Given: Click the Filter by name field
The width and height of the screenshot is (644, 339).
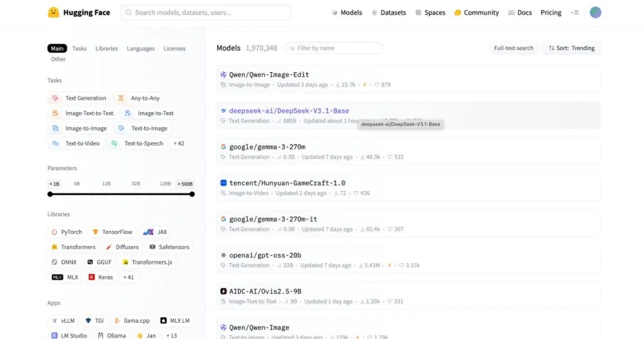Looking at the screenshot, I should click(x=335, y=48).
